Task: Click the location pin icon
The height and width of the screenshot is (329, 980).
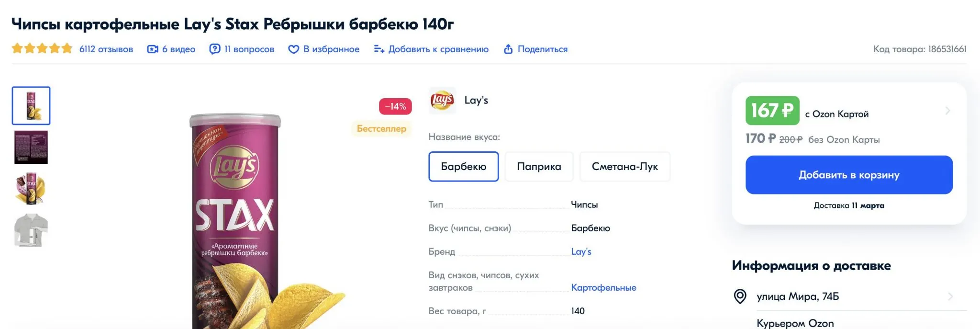Action: (x=740, y=296)
